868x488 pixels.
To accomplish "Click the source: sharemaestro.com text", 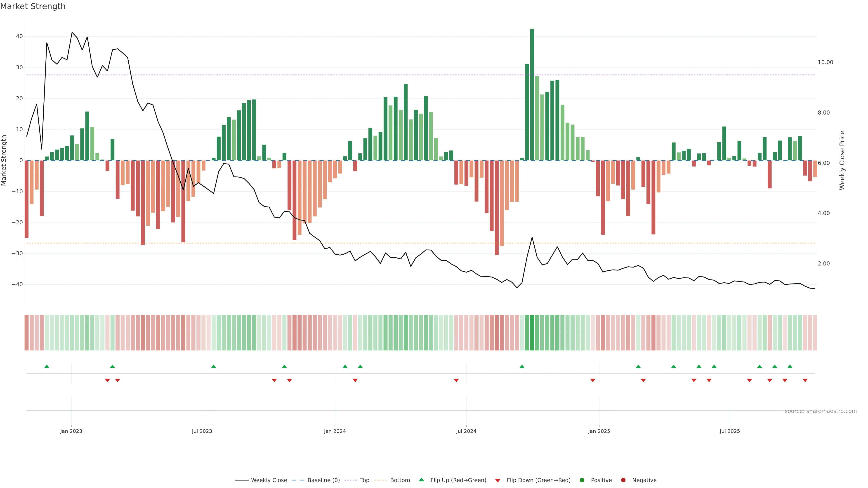I will [x=821, y=411].
